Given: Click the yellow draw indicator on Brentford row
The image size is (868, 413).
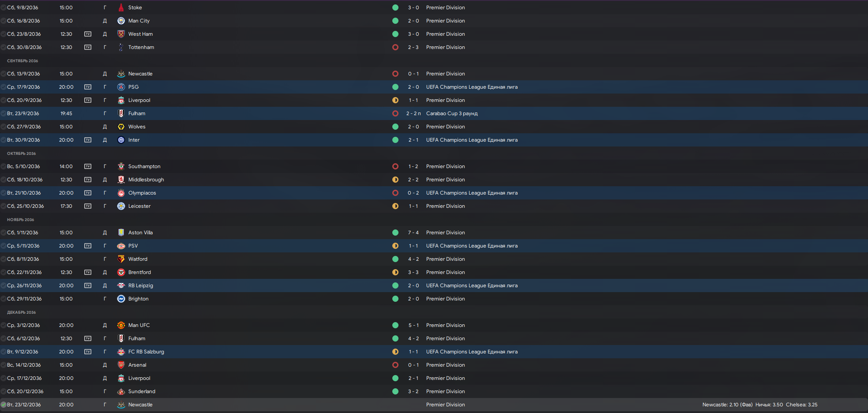Looking at the screenshot, I should coord(395,272).
